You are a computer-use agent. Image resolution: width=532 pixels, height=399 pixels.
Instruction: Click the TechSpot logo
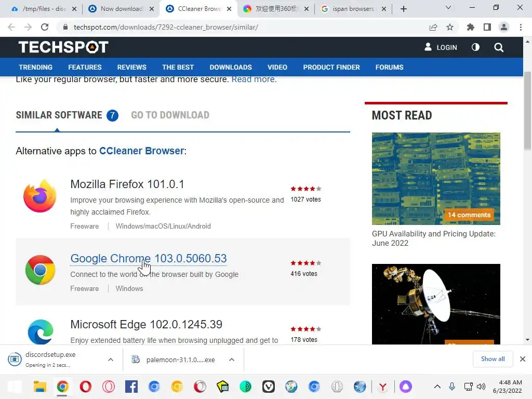click(x=63, y=47)
